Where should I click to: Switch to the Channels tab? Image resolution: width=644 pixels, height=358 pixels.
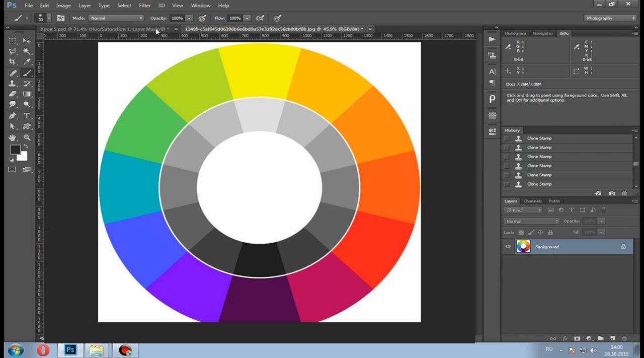pyautogui.click(x=532, y=201)
